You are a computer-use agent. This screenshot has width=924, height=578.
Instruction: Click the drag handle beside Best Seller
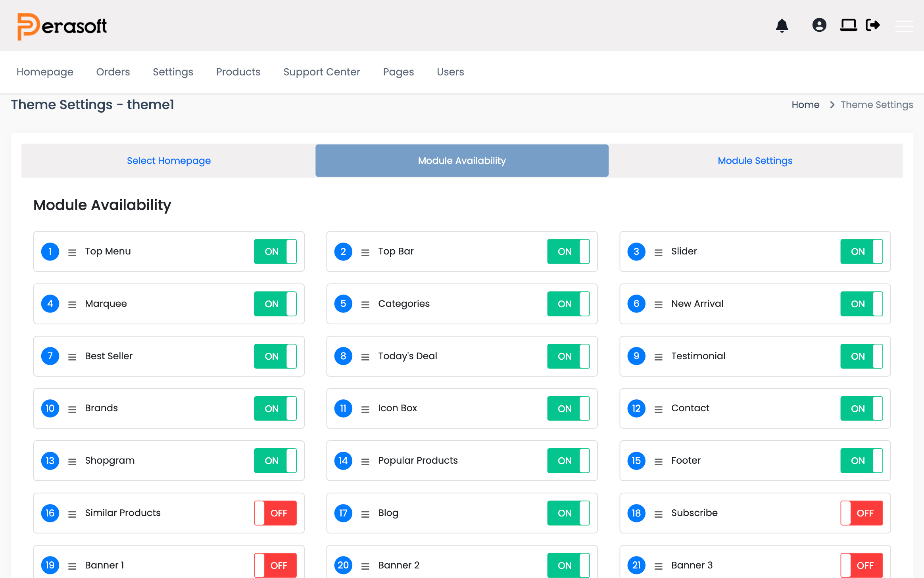[x=72, y=357]
